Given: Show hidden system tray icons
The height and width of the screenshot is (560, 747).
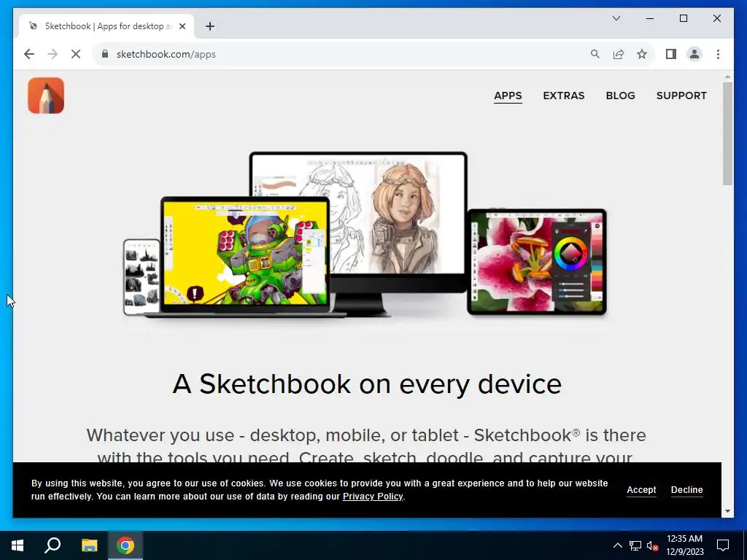Looking at the screenshot, I should tap(617, 545).
